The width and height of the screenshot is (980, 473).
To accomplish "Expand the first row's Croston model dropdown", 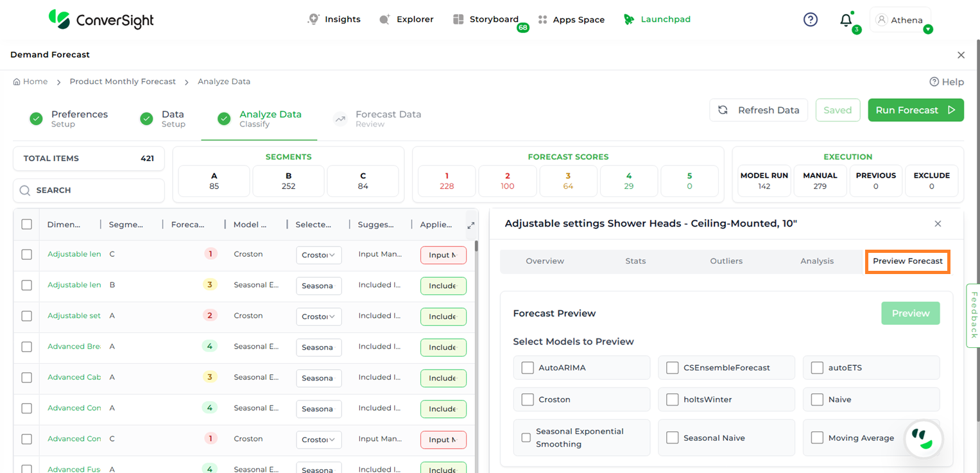I will pyautogui.click(x=319, y=255).
